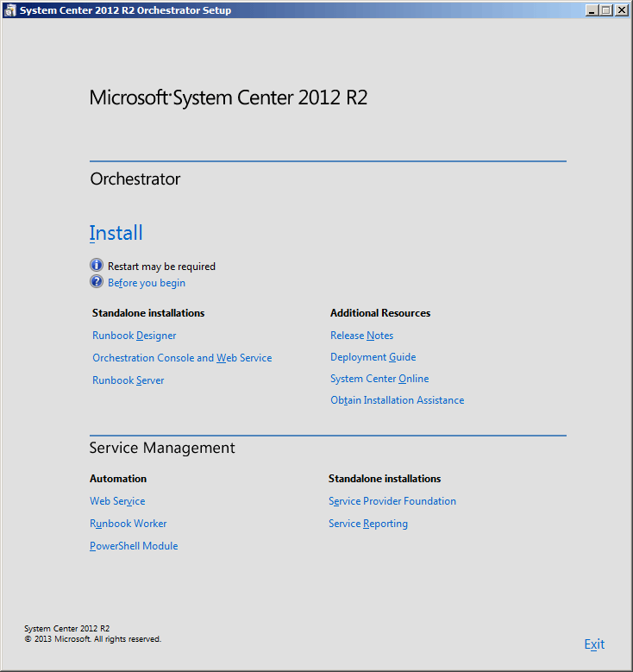This screenshot has width=633, height=672.
Task: Click the Service Management heading
Action: (162, 448)
